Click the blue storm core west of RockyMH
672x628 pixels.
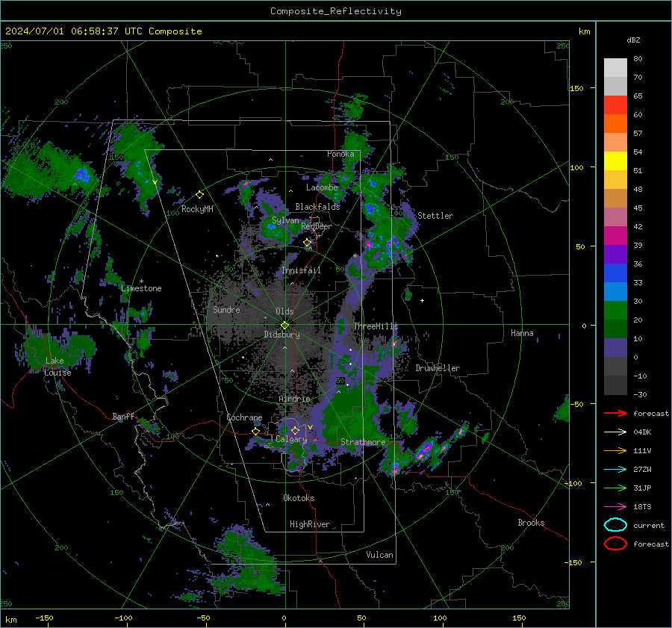click(81, 175)
